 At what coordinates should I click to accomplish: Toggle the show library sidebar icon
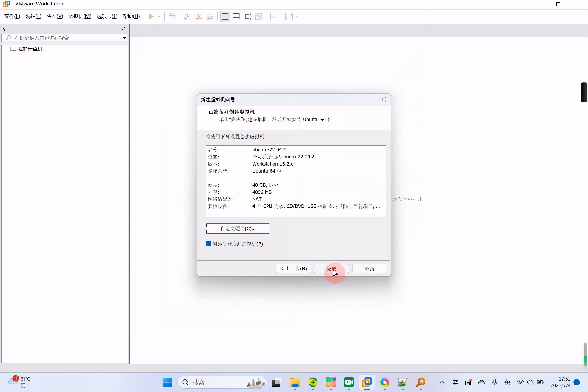(225, 17)
